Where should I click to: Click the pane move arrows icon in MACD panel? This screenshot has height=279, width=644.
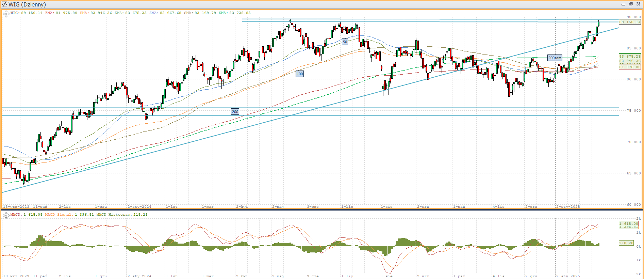click(x=5, y=216)
